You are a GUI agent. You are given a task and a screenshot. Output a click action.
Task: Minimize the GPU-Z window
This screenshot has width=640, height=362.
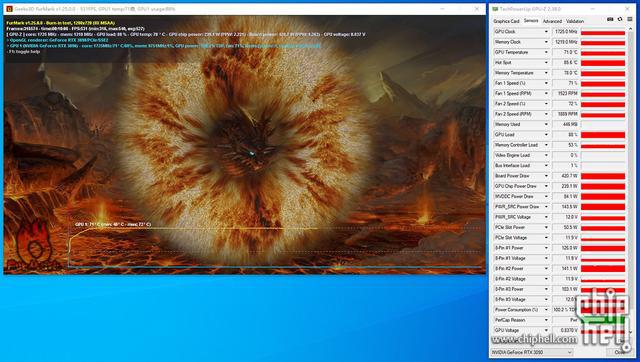pyautogui.click(x=593, y=9)
